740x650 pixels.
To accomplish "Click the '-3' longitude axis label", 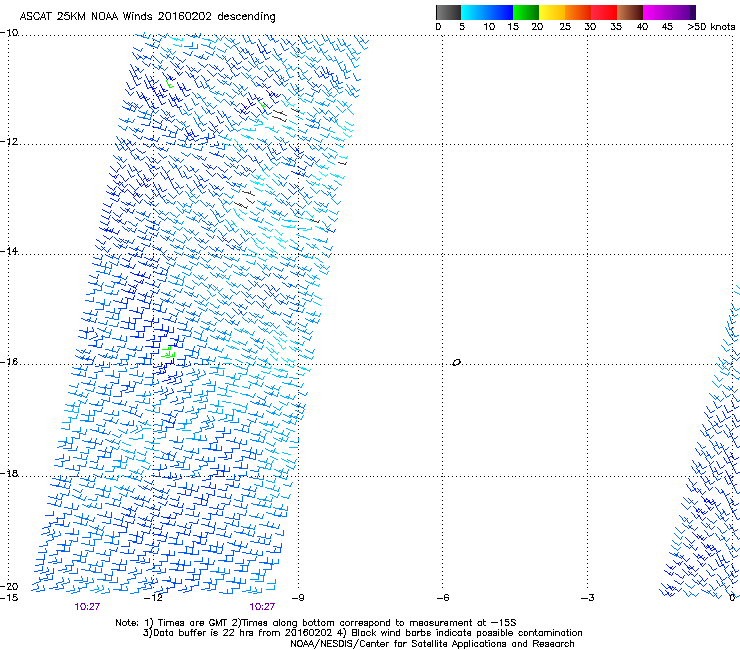I will click(588, 598).
